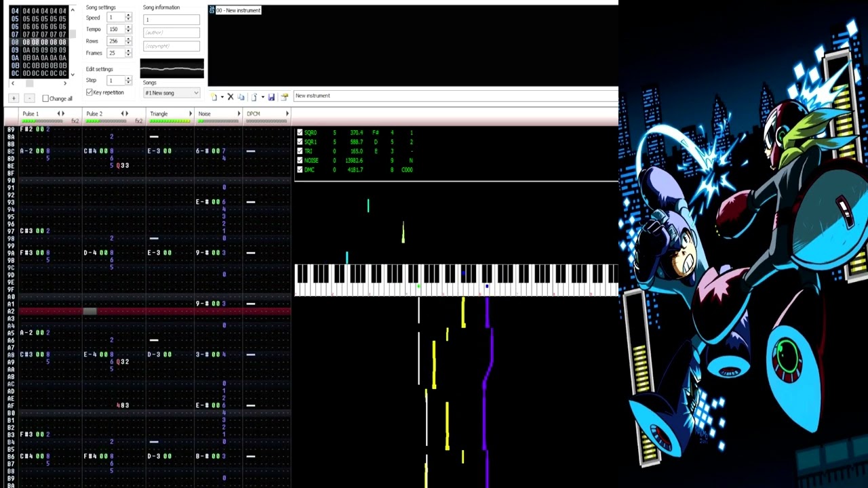This screenshot has width=868, height=488.
Task: Click the '13982.6' NOISE frequency value
Action: click(x=354, y=161)
